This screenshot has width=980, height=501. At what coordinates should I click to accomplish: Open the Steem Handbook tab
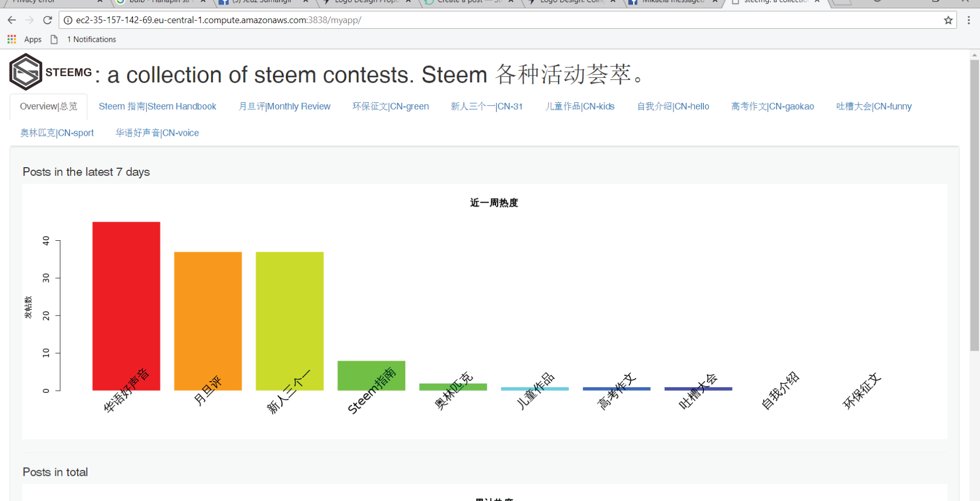(157, 106)
